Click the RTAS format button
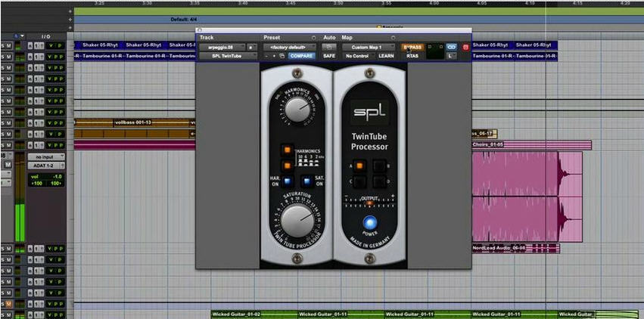Viewport: 644px width, 319px height. pyautogui.click(x=412, y=56)
